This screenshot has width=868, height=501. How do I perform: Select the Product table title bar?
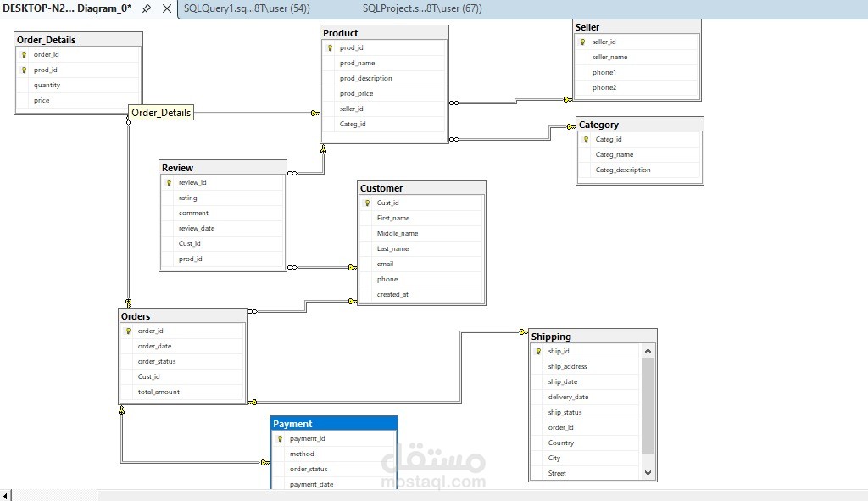pos(384,33)
